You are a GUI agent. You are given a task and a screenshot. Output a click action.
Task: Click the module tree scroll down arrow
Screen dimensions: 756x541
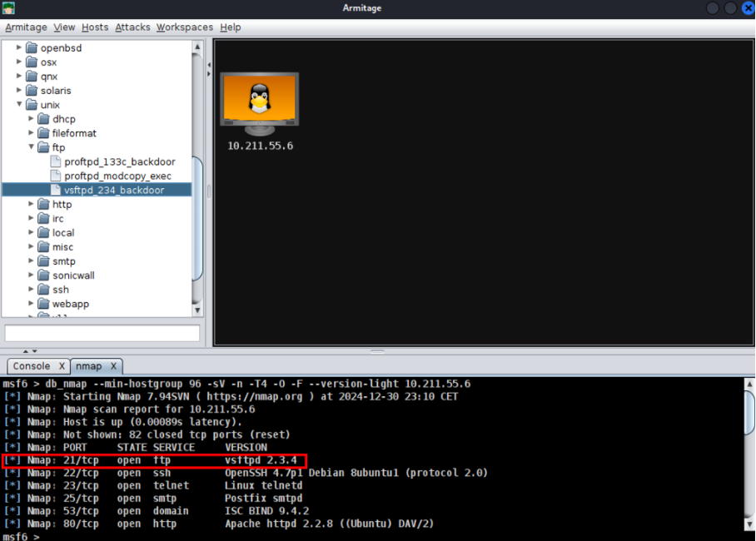click(x=197, y=310)
